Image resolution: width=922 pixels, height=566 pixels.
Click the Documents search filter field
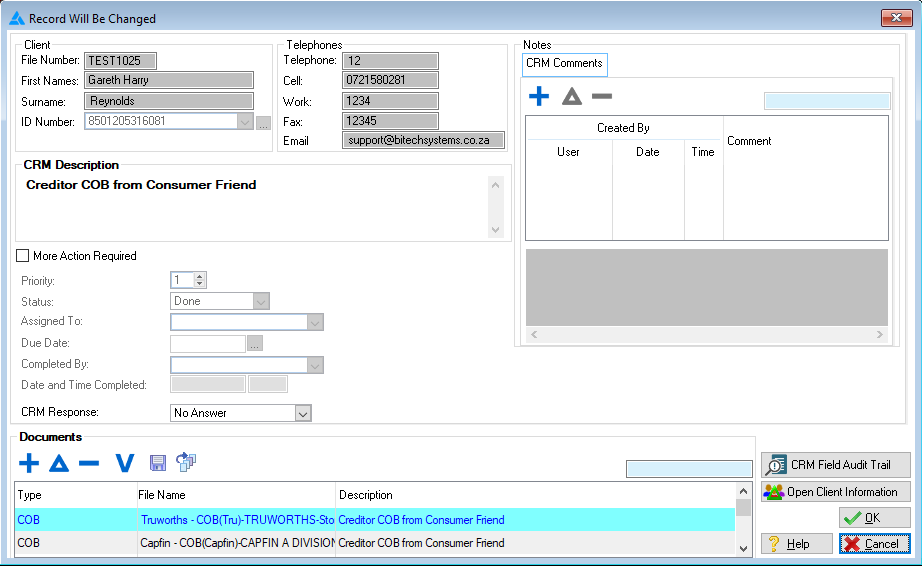click(x=688, y=469)
